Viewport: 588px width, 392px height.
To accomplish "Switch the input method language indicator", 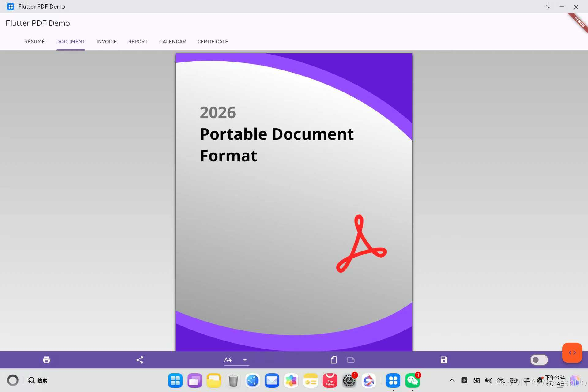I will 464,380.
